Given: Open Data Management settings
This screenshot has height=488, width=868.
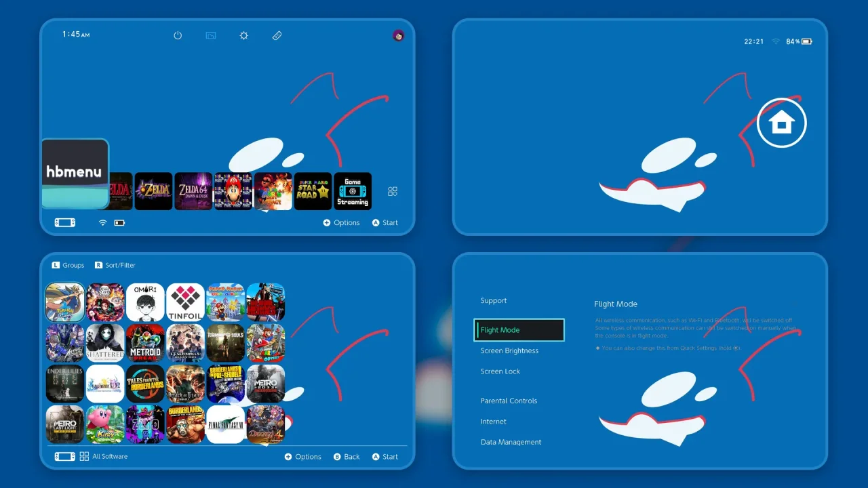Looking at the screenshot, I should coord(511,442).
